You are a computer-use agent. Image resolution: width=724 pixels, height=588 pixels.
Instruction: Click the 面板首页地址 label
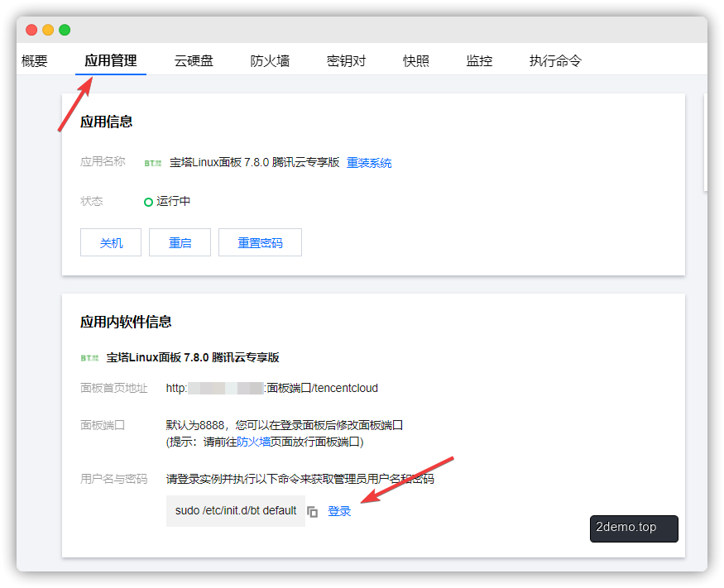click(114, 388)
